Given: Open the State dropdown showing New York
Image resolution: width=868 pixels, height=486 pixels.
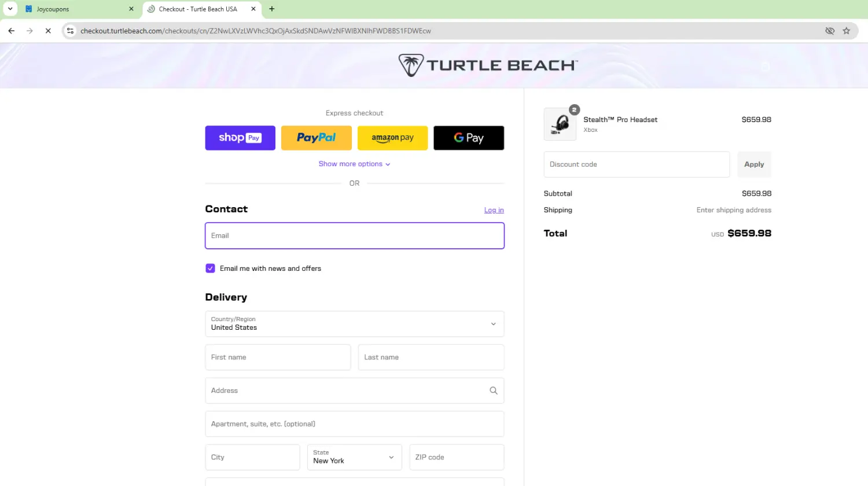Looking at the screenshot, I should pyautogui.click(x=354, y=457).
